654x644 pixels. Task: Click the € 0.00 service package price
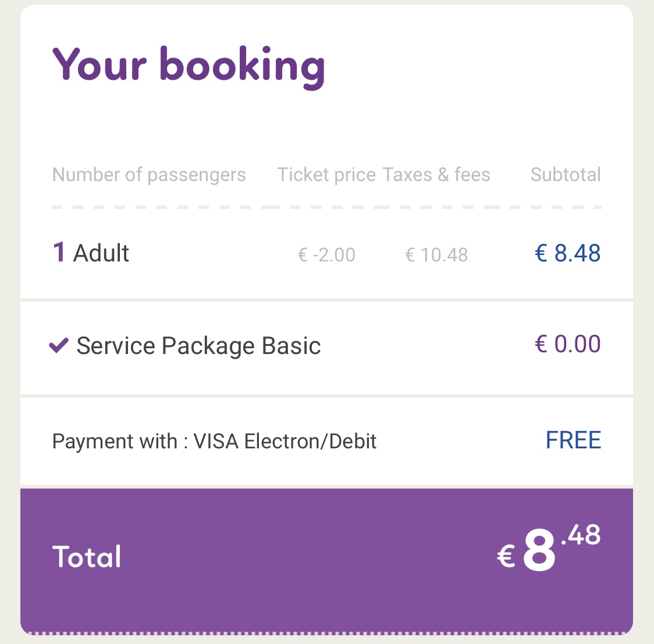click(x=568, y=344)
